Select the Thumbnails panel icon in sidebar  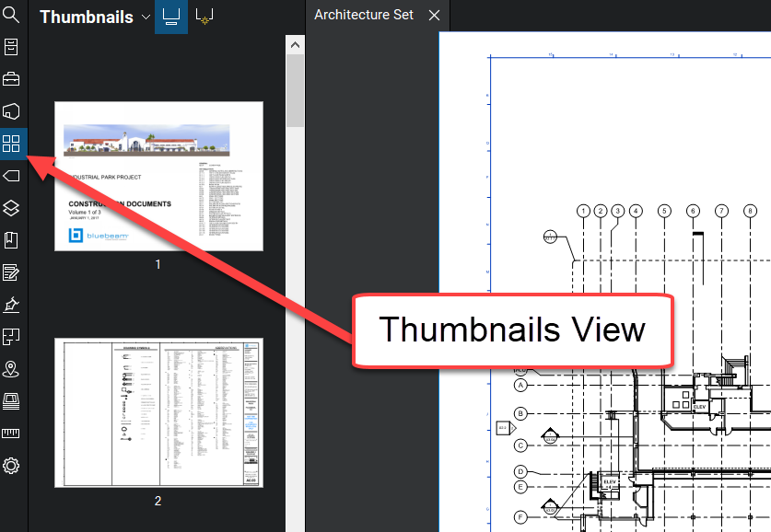point(10,144)
